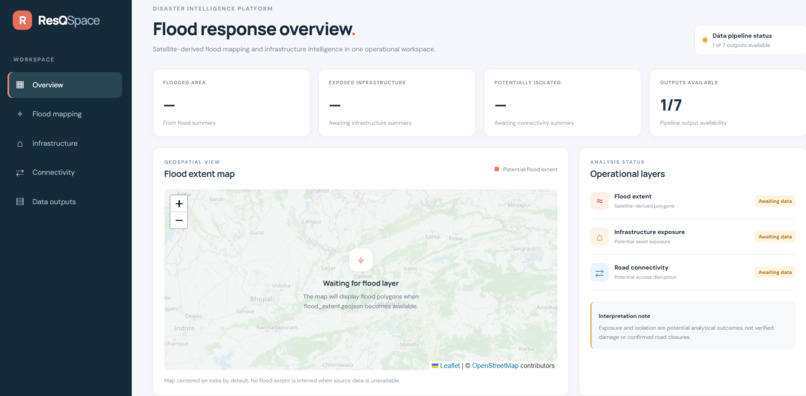
Task: Go to the Infrastructure page
Action: pyautogui.click(x=65, y=143)
